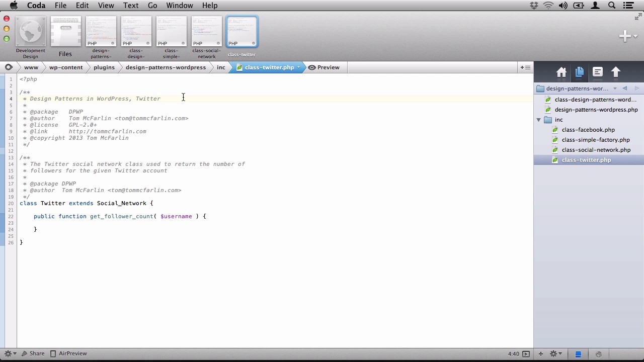Open design-patterns-wordpress.php in sidebar
The height and width of the screenshot is (362, 644).
coord(596,110)
